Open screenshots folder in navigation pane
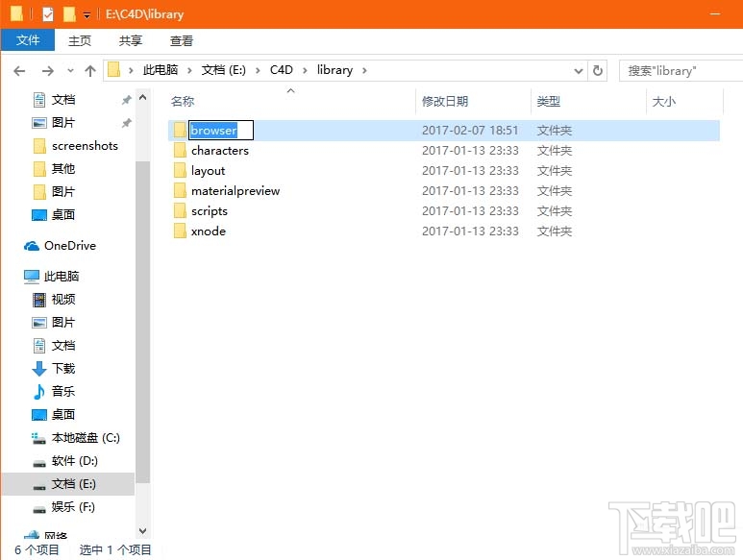This screenshot has height=560, width=743. (85, 146)
